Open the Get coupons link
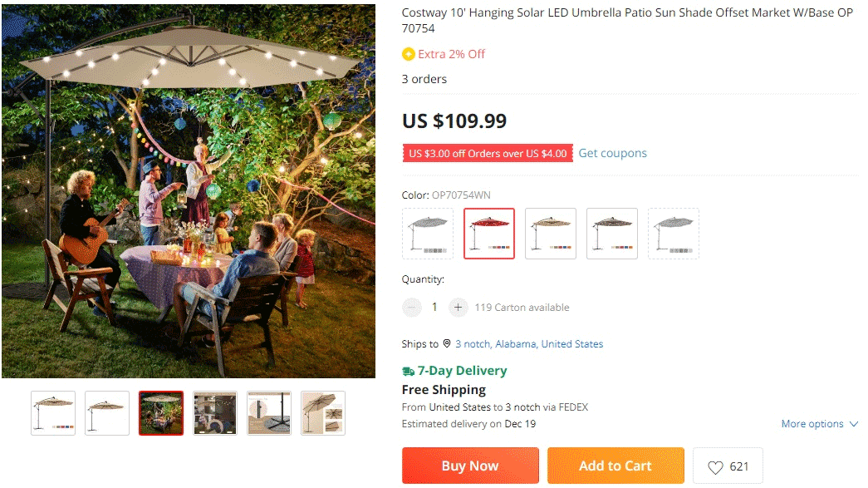This screenshot has height=488, width=868. [612, 153]
